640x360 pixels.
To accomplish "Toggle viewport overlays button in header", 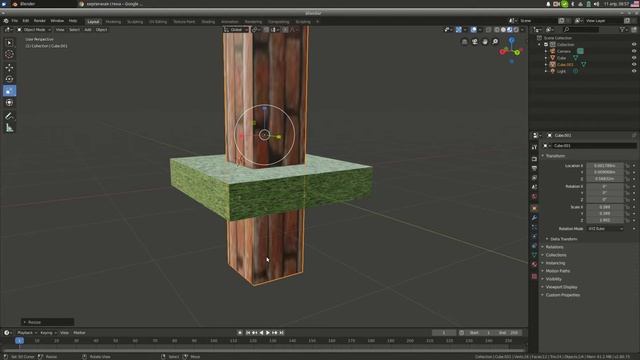I will (x=473, y=29).
